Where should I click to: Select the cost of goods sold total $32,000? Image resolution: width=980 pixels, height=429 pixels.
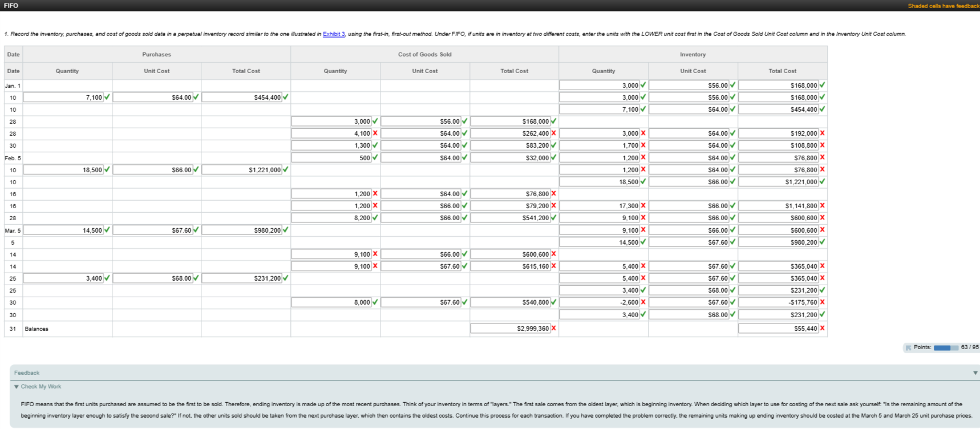point(511,158)
